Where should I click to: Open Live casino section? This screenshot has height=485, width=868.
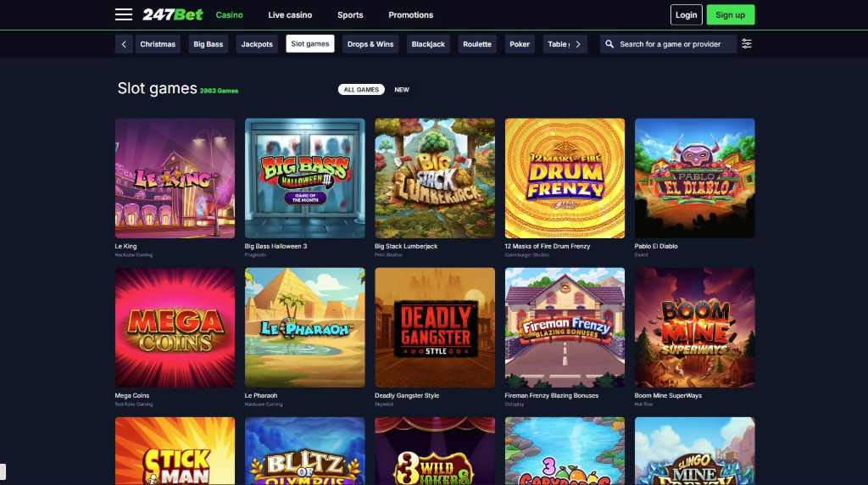click(x=290, y=15)
